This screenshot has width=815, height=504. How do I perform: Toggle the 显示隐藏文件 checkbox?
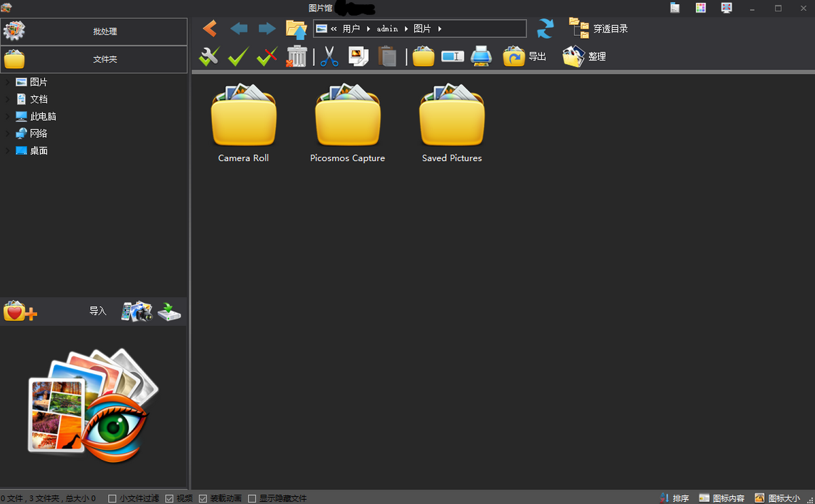tap(252, 499)
